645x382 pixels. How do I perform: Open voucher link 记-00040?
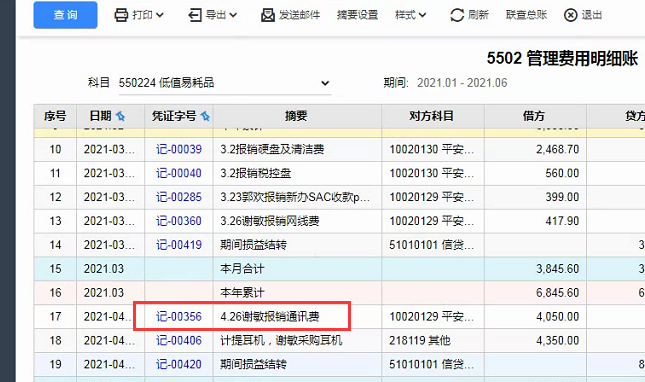179,173
